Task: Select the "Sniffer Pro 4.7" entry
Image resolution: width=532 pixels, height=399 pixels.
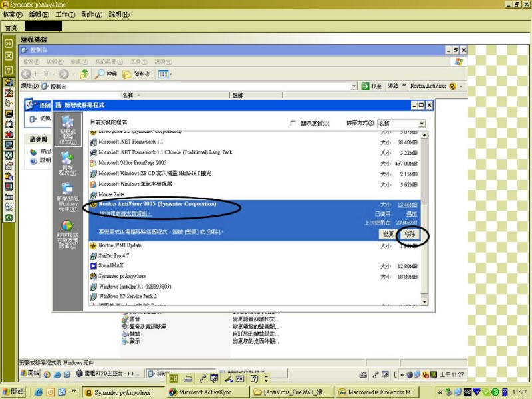Action: pos(254,256)
